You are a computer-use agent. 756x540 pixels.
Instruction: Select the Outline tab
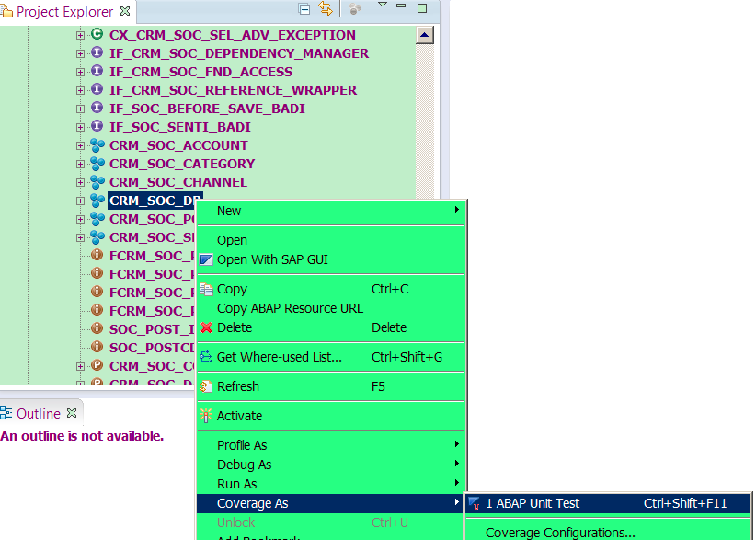pos(39,413)
